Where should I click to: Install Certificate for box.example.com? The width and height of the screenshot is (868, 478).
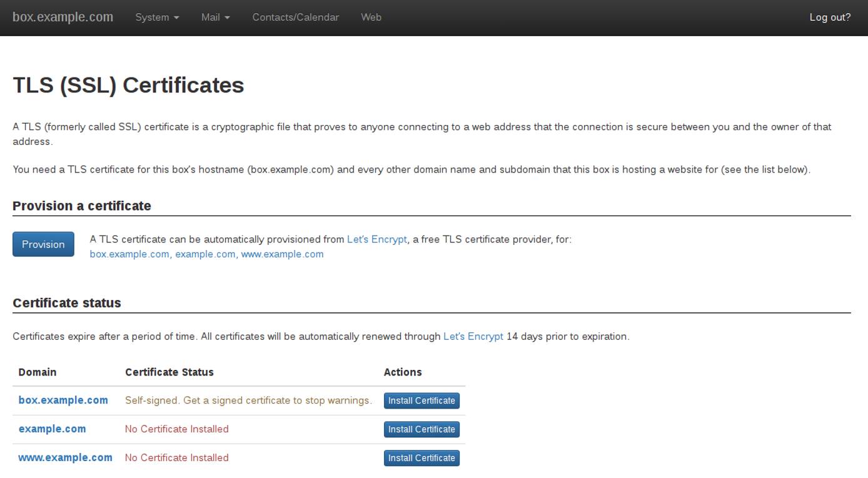point(421,401)
